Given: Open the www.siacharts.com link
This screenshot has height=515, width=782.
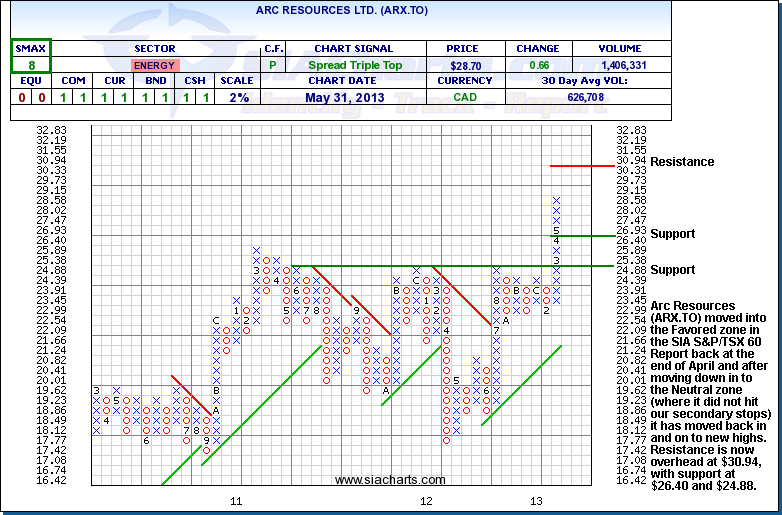Looking at the screenshot, I should point(390,480).
